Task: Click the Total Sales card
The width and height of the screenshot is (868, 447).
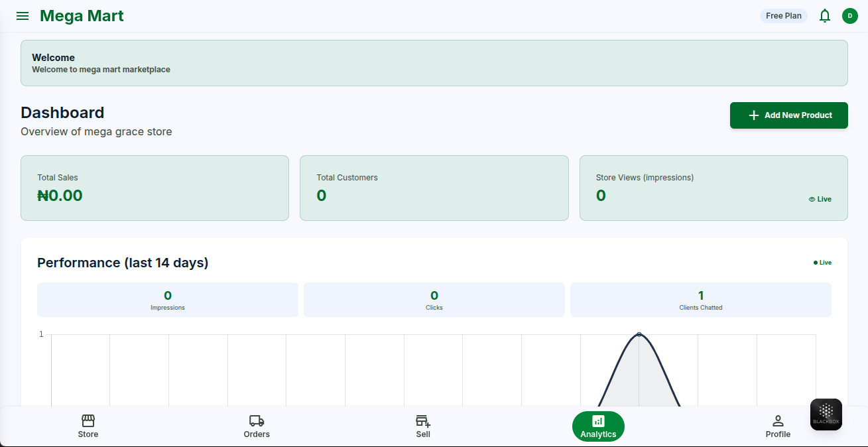Action: (x=155, y=188)
